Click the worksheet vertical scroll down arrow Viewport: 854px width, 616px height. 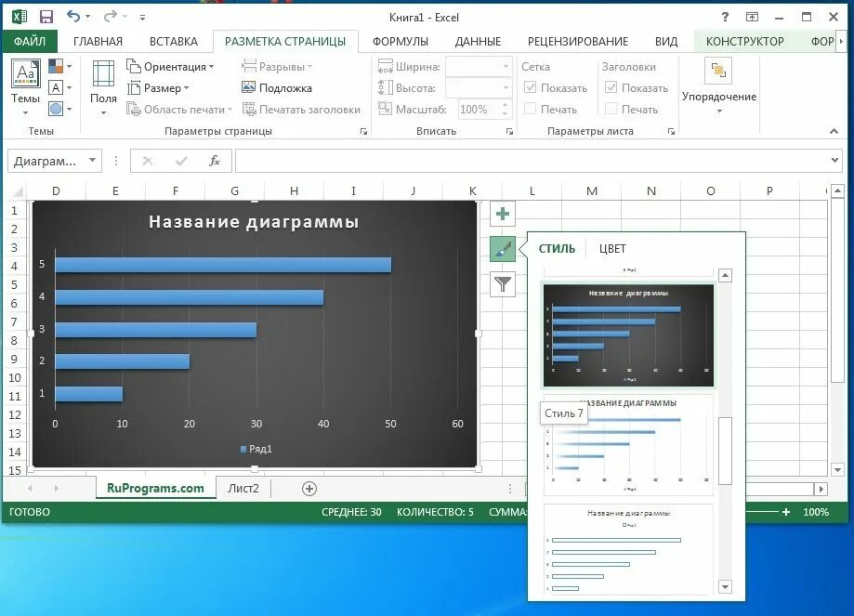837,470
